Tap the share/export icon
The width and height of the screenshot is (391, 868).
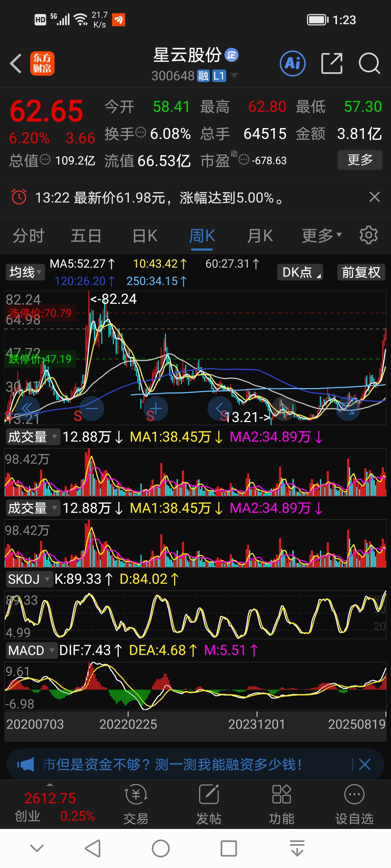(332, 63)
